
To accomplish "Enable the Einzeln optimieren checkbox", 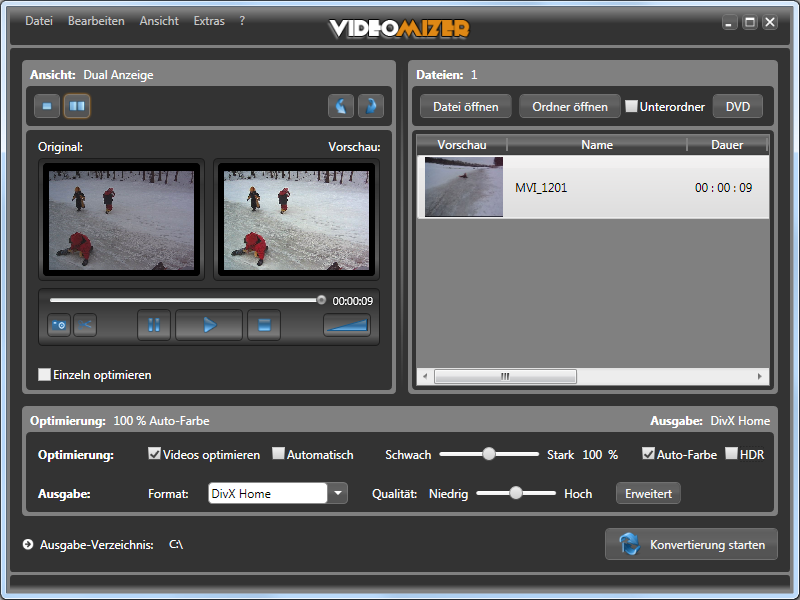I will 44,375.
